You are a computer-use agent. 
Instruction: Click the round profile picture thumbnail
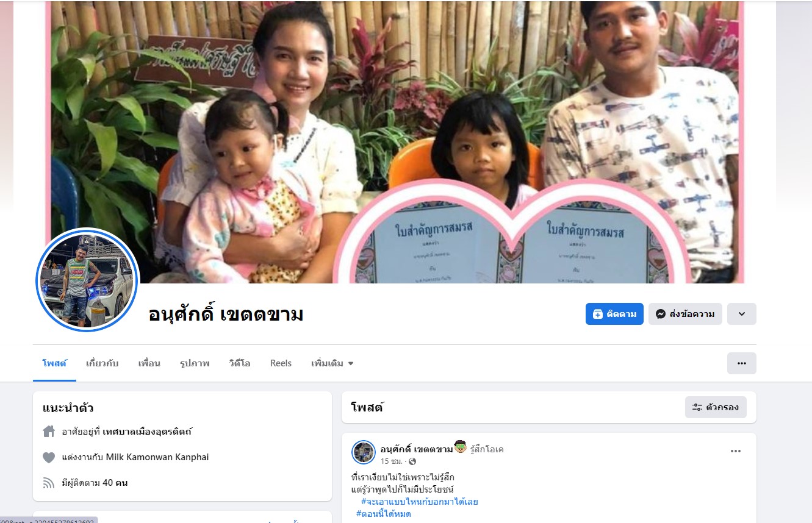[88, 281]
